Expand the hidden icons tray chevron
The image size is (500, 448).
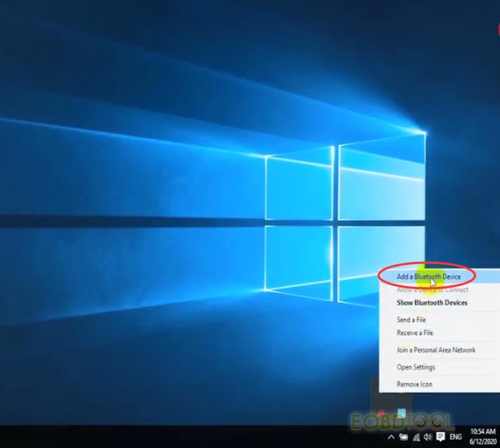pos(391,437)
